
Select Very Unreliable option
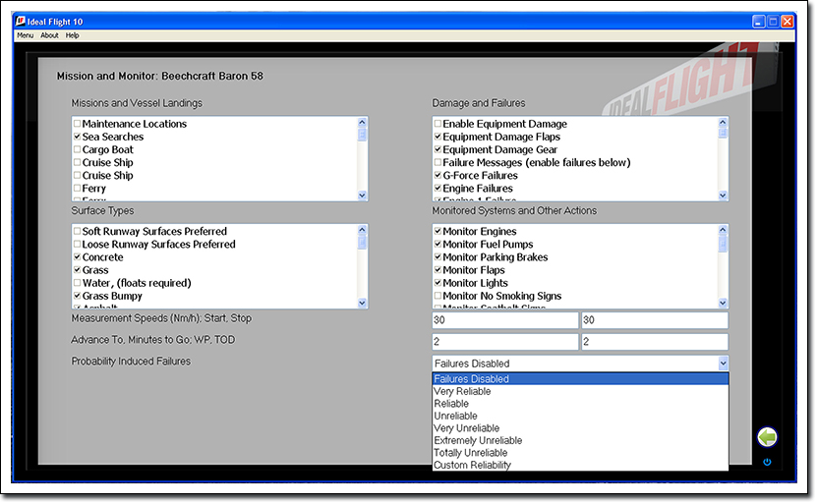click(x=580, y=428)
